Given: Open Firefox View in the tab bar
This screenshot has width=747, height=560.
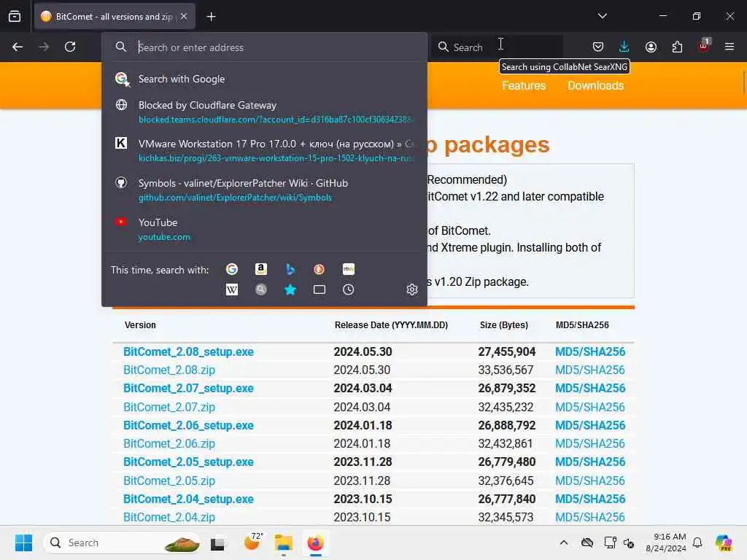Looking at the screenshot, I should [15, 16].
